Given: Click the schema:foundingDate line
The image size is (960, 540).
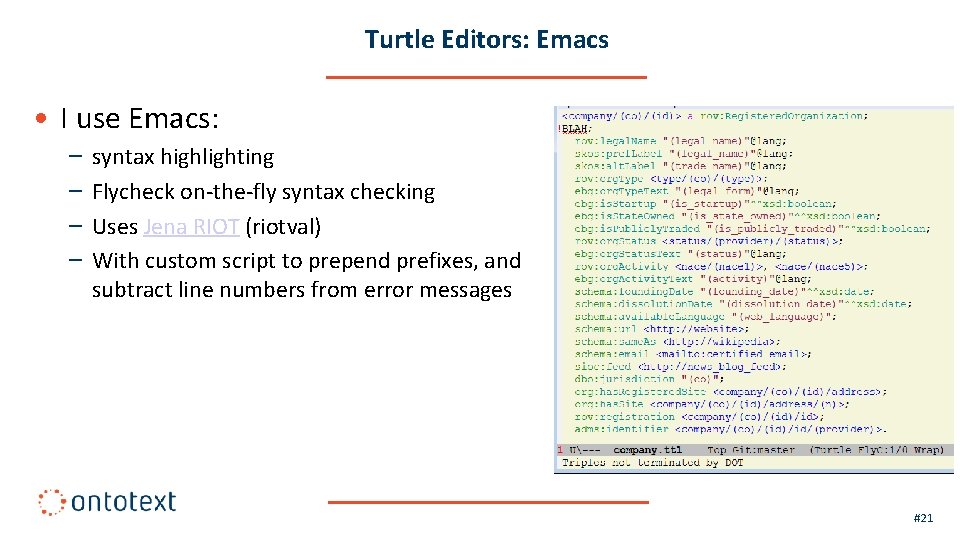Looking at the screenshot, I should (x=724, y=291).
